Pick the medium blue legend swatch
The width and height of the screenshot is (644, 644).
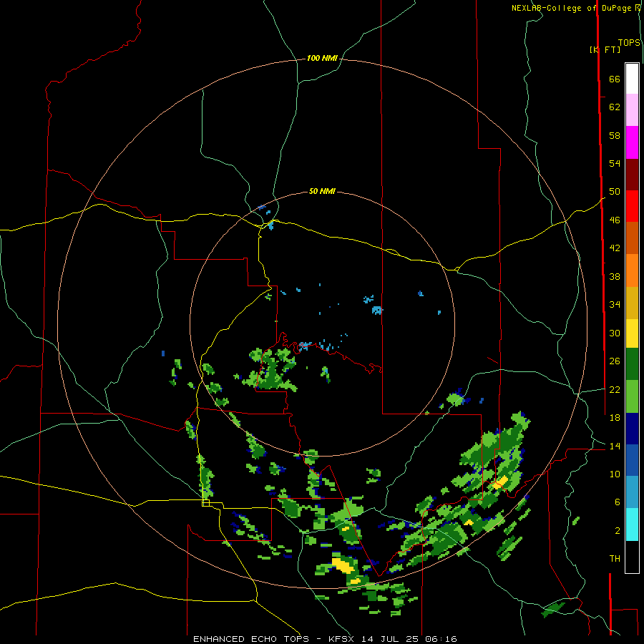click(632, 459)
